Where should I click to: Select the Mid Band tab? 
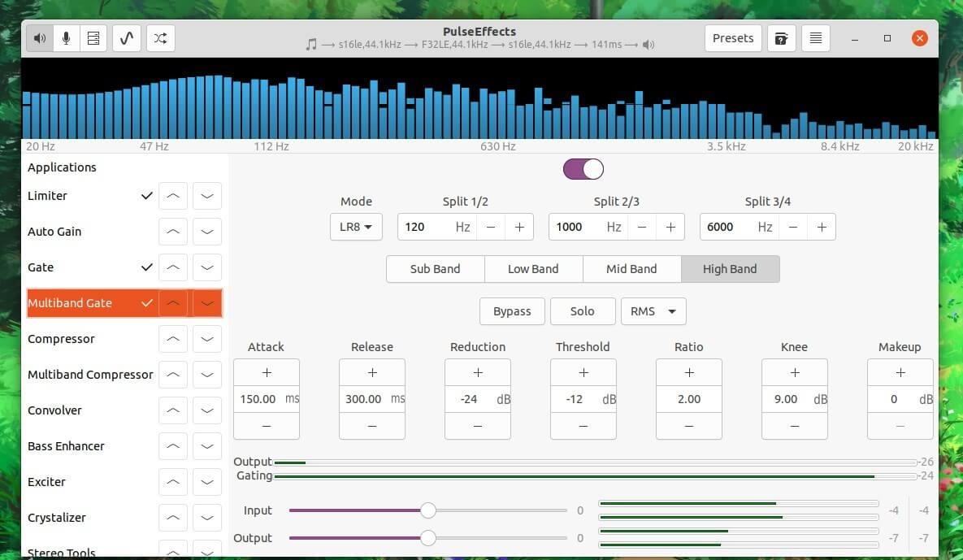(631, 269)
